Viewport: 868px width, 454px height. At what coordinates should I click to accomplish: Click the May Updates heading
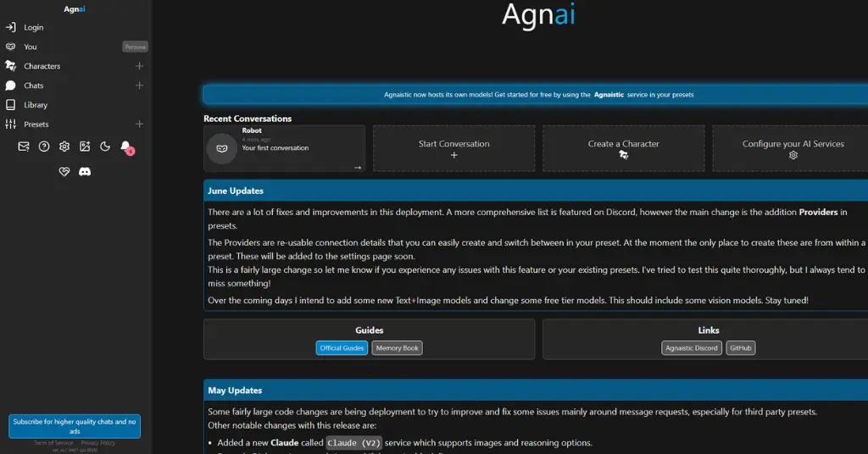235,390
